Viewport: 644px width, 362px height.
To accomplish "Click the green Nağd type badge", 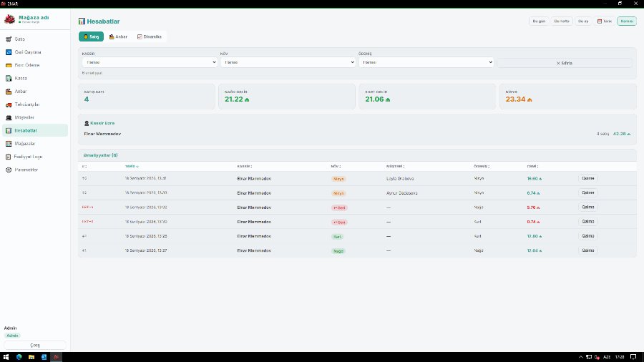I will point(338,251).
